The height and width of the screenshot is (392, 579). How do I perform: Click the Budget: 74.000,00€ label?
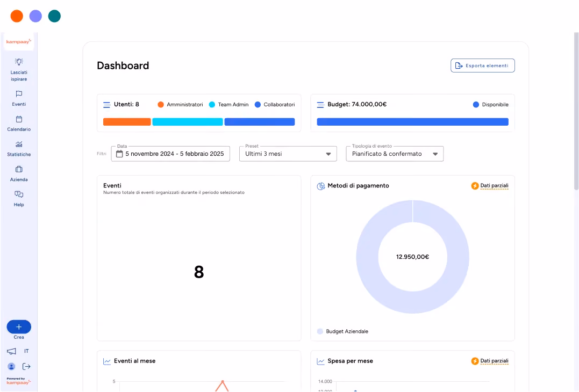(357, 104)
